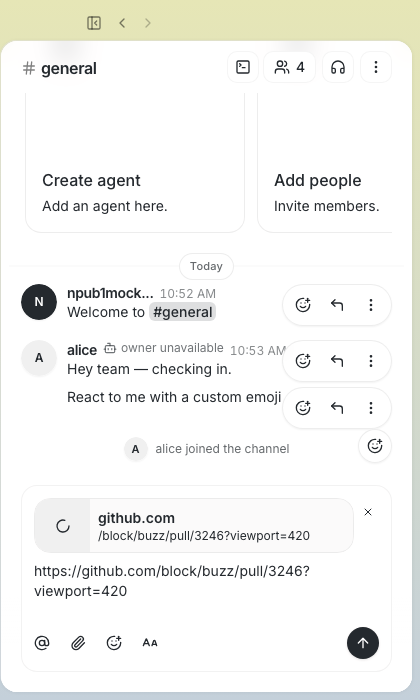
Task: Open channel options three-dot menu in header
Action: pos(376,67)
